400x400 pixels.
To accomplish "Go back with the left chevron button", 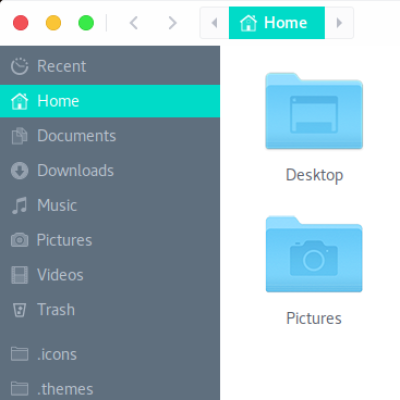I will [x=134, y=23].
